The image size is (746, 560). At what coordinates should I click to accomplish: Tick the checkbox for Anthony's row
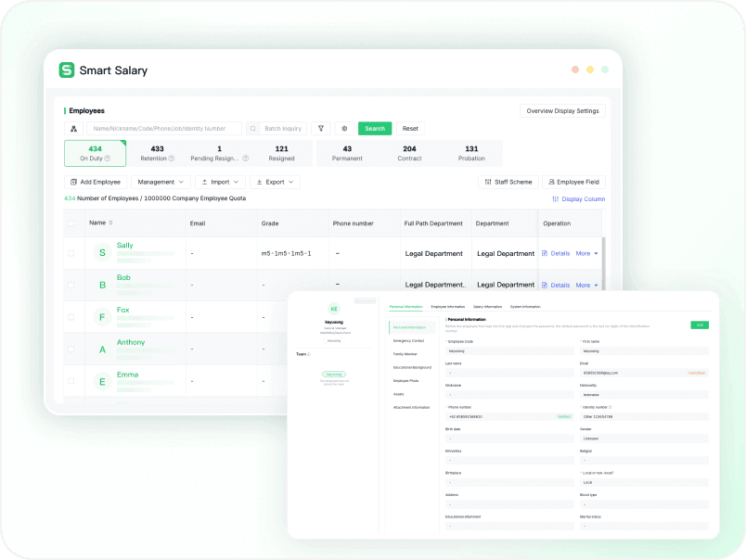71,349
